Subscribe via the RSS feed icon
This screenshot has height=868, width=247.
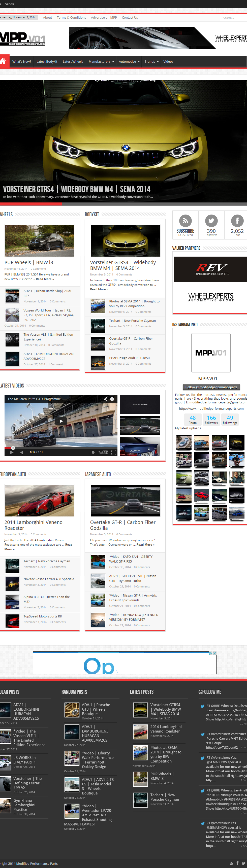185,221
